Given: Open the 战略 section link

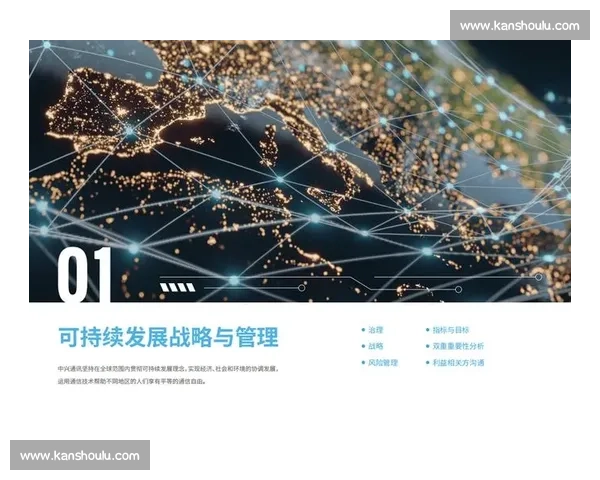Looking at the screenshot, I should click(376, 346).
